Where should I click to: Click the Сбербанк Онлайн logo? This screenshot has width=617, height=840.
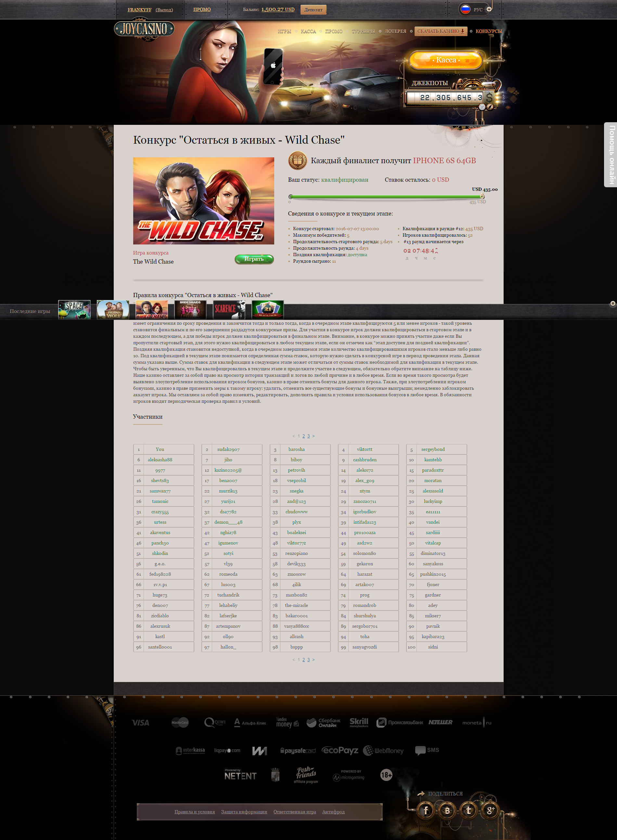323,723
